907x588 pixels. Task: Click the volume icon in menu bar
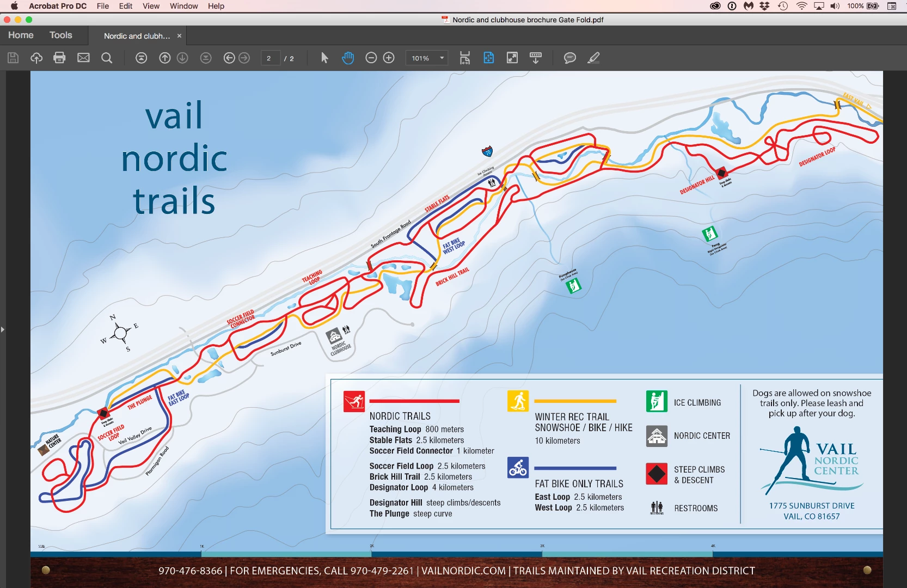(x=835, y=6)
